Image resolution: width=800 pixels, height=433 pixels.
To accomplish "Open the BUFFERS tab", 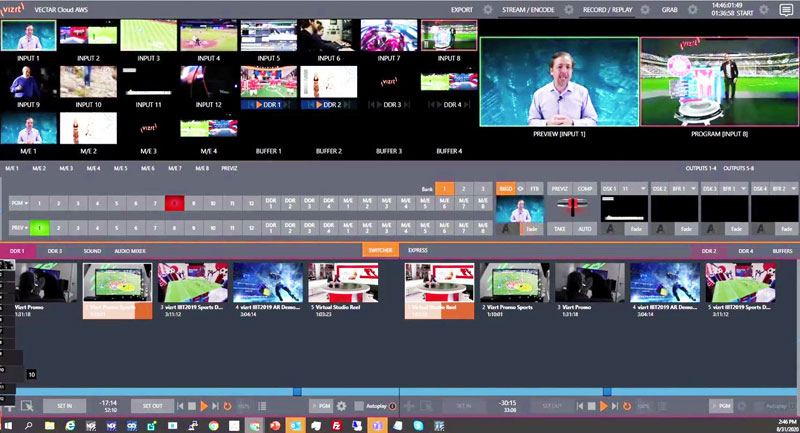I will 782,251.
